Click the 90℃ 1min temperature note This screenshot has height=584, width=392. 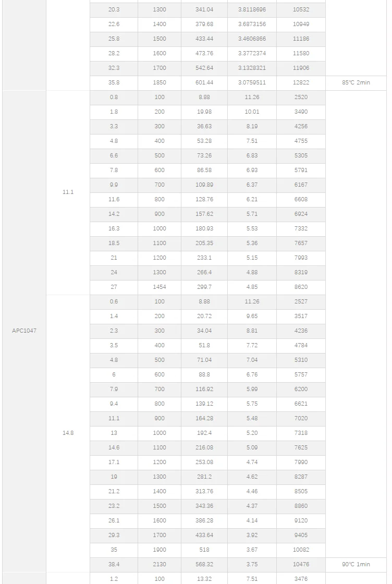tap(356, 564)
